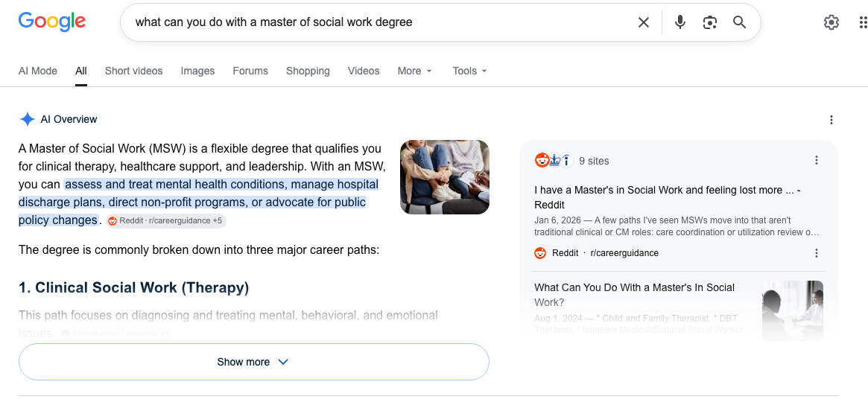Go to the Shopping tab
The width and height of the screenshot is (868, 402).
[x=308, y=71]
